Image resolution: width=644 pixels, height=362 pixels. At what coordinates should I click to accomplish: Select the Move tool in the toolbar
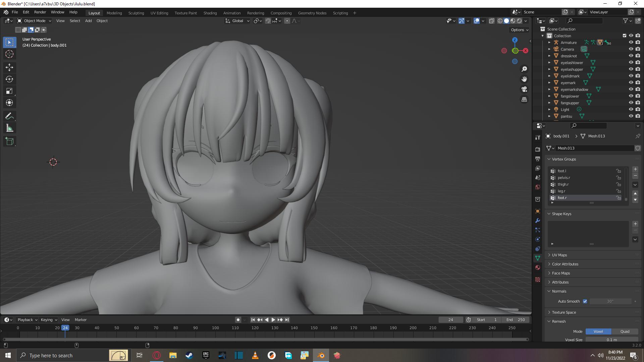(9, 67)
